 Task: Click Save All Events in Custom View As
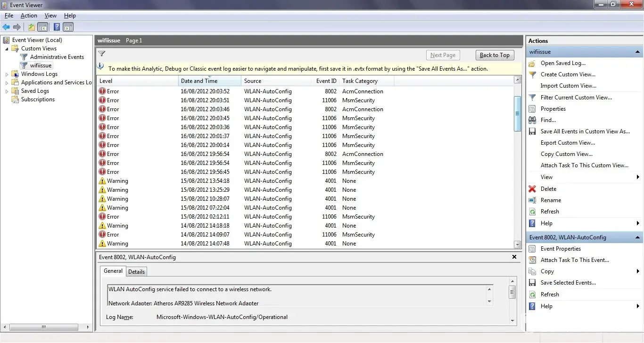pos(585,131)
